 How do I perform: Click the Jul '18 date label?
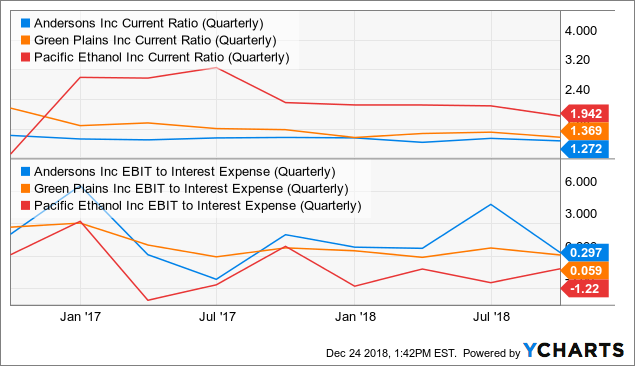click(x=491, y=317)
